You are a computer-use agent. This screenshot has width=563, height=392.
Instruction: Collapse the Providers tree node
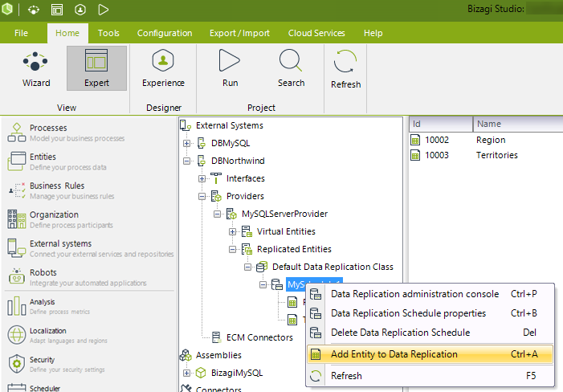tap(202, 196)
